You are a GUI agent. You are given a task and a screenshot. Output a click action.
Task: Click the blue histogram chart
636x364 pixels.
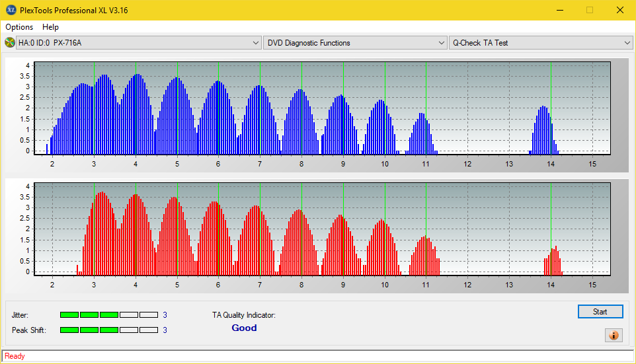click(322, 108)
